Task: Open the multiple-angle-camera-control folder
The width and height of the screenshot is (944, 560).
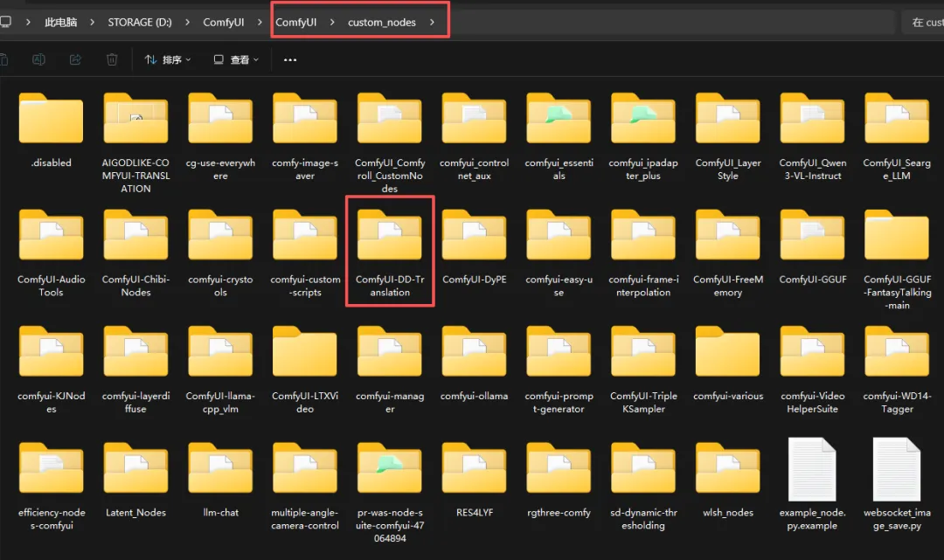Action: click(x=305, y=468)
